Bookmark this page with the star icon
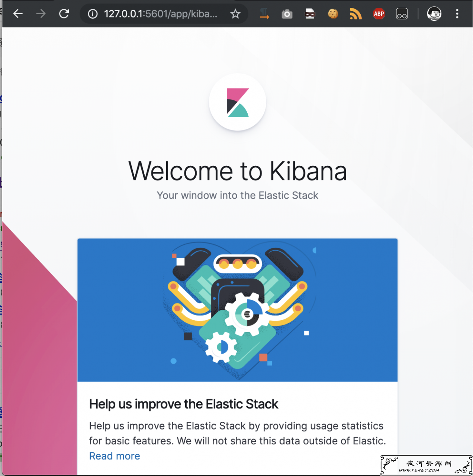 tap(235, 14)
